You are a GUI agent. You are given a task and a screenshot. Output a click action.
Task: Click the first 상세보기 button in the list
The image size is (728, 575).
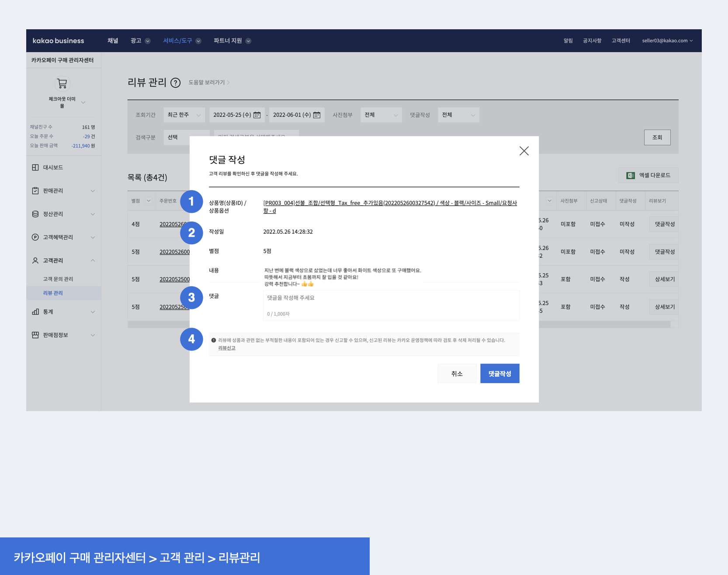[665, 279]
